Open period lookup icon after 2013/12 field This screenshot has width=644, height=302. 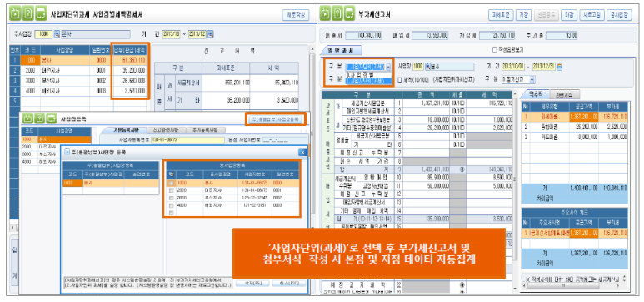pyautogui.click(x=210, y=34)
